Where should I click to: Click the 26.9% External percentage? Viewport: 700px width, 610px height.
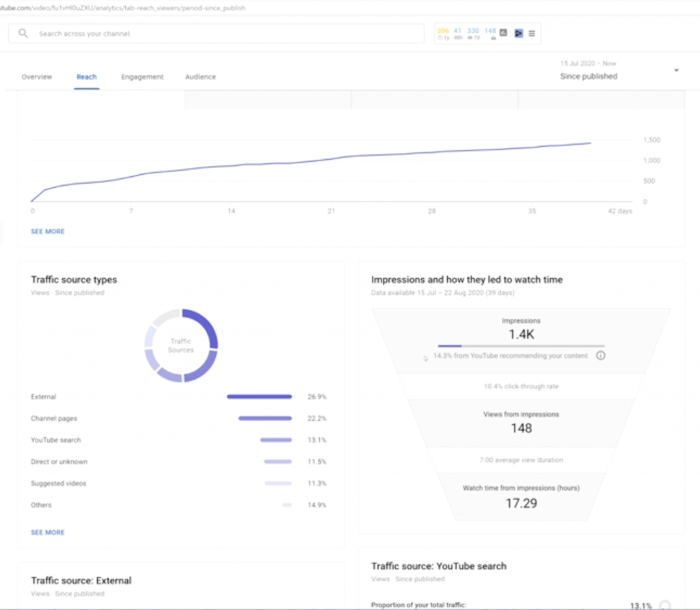[x=317, y=396]
